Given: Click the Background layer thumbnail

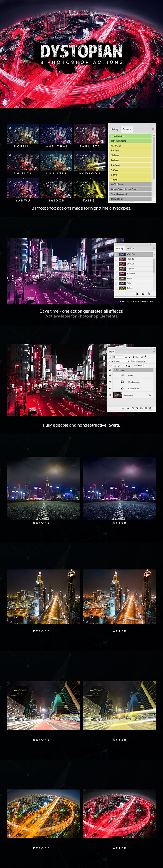Looking at the screenshot, I should [x=118, y=395].
